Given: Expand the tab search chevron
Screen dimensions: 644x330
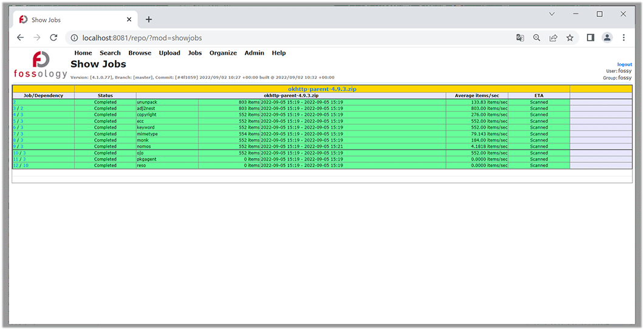Looking at the screenshot, I should point(552,14).
